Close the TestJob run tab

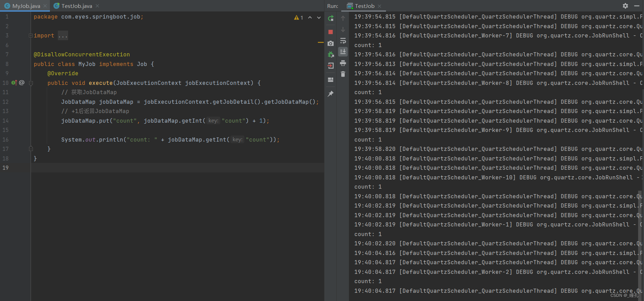pos(379,6)
